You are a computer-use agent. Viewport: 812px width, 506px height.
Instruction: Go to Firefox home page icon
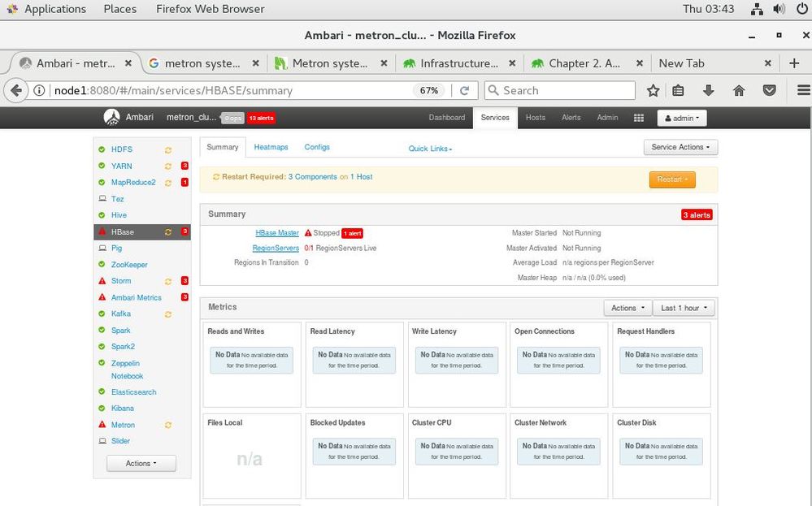coord(739,90)
